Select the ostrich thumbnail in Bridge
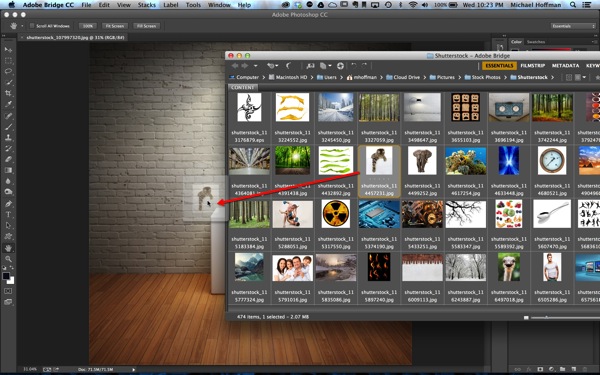The image size is (600, 375). pos(509,267)
